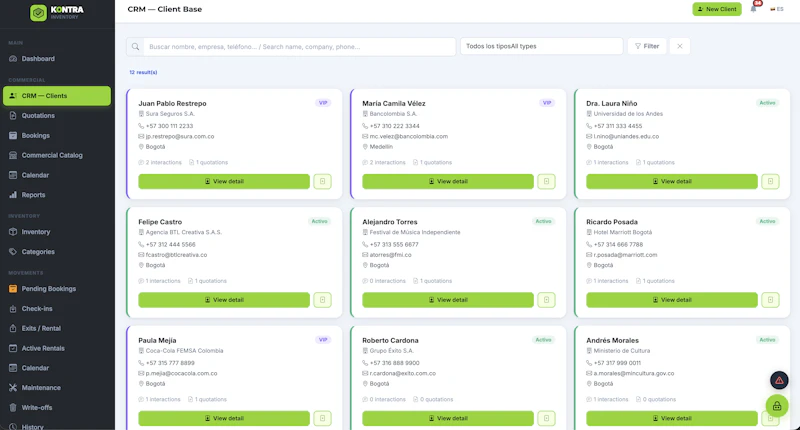This screenshot has width=800, height=430.
Task: Click Andrés Morales name heading
Action: click(612, 340)
